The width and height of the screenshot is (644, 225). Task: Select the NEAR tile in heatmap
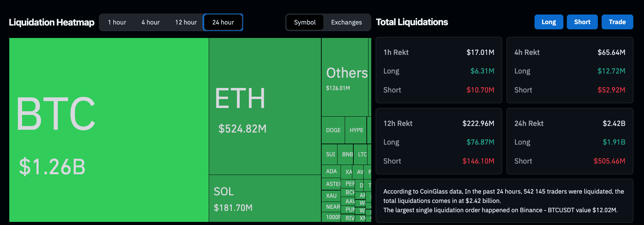331,207
